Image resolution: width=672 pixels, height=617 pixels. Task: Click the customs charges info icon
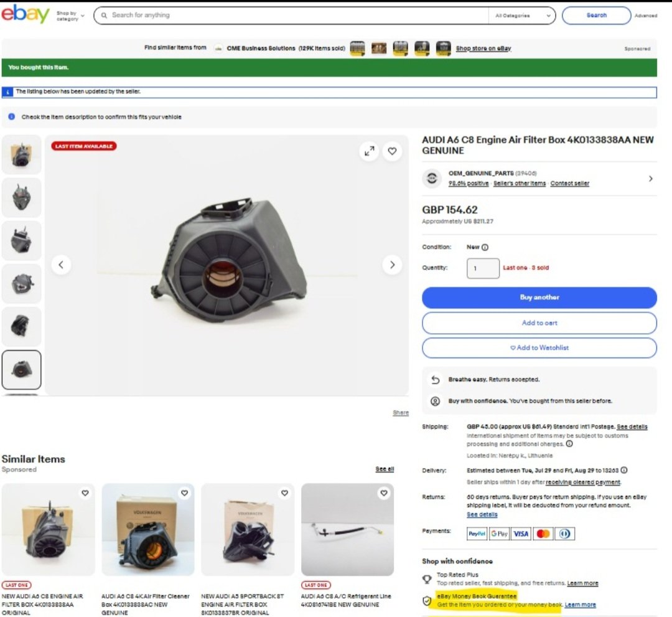point(569,444)
